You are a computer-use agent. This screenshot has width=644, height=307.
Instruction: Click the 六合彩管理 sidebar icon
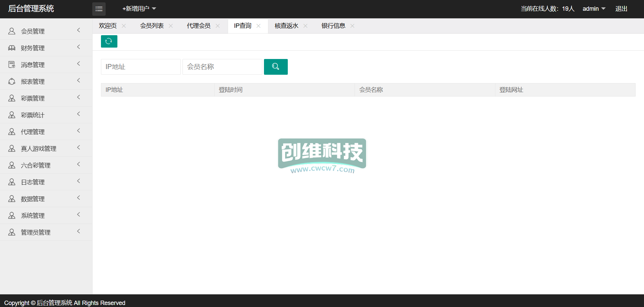pyautogui.click(x=12, y=165)
